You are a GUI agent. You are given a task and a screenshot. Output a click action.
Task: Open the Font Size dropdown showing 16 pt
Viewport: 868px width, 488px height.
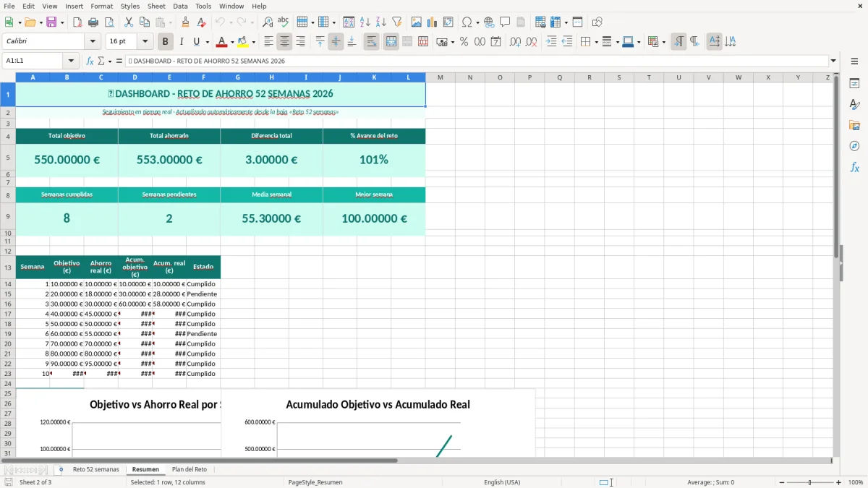pos(145,42)
